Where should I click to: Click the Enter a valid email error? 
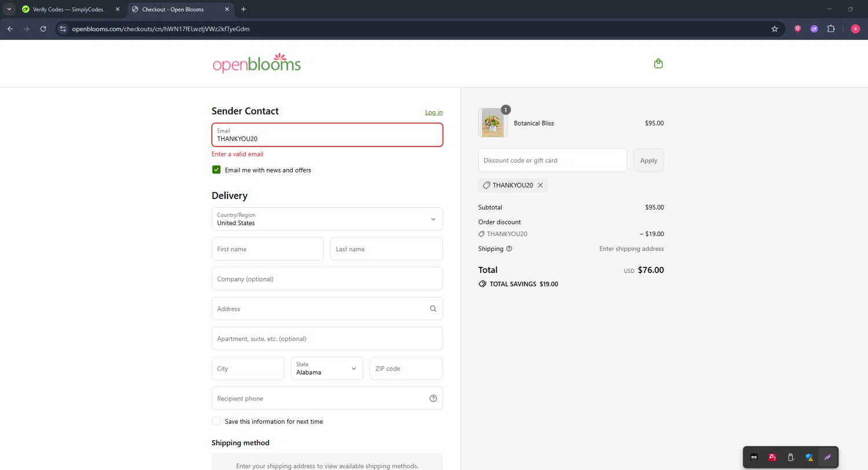pyautogui.click(x=237, y=154)
